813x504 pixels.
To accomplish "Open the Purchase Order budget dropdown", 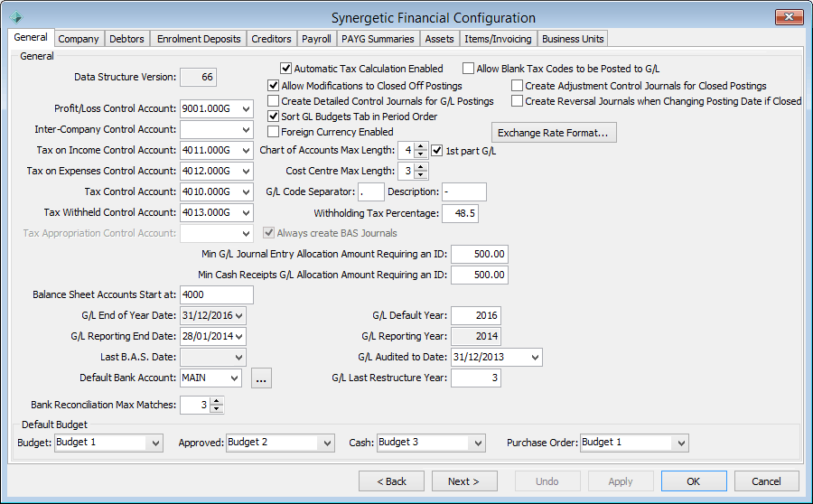I will (x=681, y=443).
